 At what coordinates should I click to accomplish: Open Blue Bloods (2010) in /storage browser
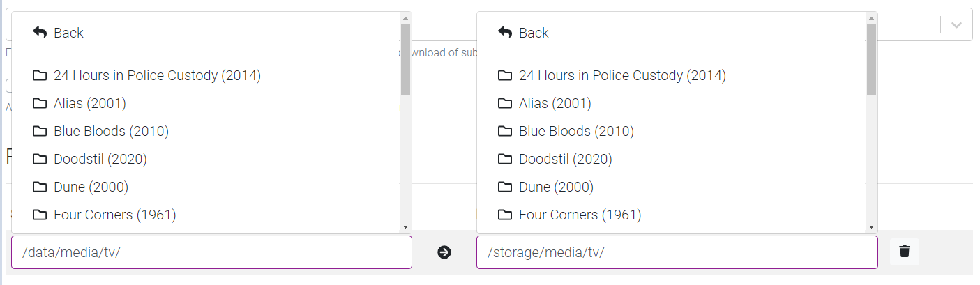(x=576, y=131)
